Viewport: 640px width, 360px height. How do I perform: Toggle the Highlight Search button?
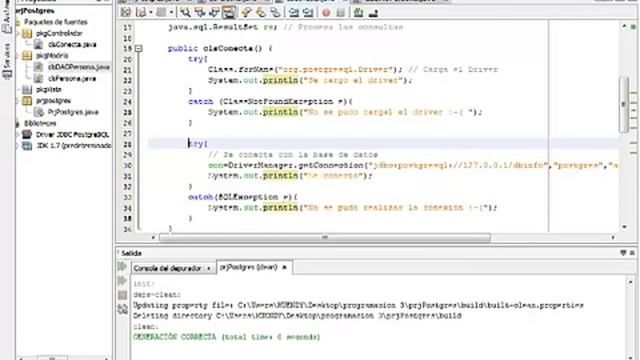(x=229, y=13)
